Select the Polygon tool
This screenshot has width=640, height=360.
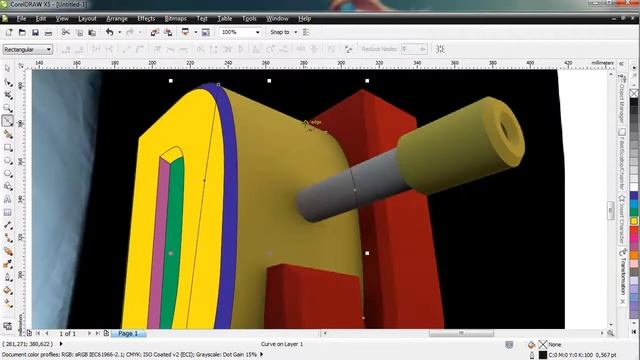7,173
